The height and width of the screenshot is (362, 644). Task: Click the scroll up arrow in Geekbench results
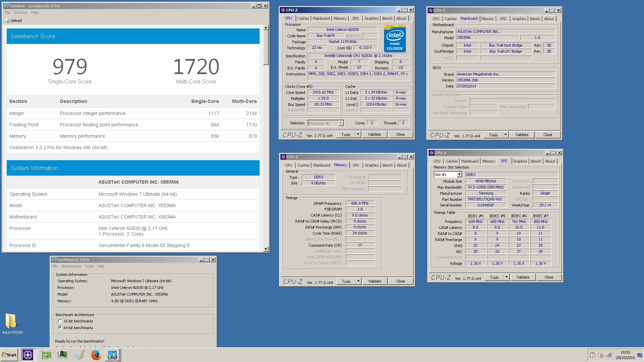pyautogui.click(x=266, y=28)
